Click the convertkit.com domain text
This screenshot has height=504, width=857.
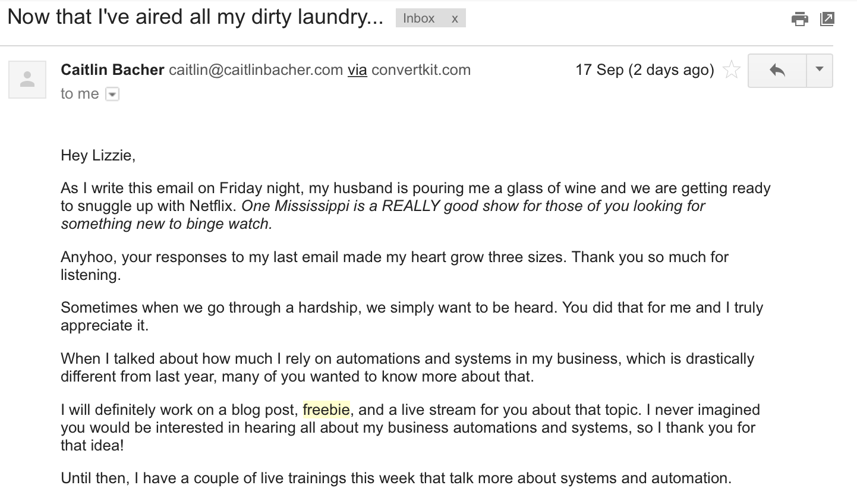(x=421, y=70)
